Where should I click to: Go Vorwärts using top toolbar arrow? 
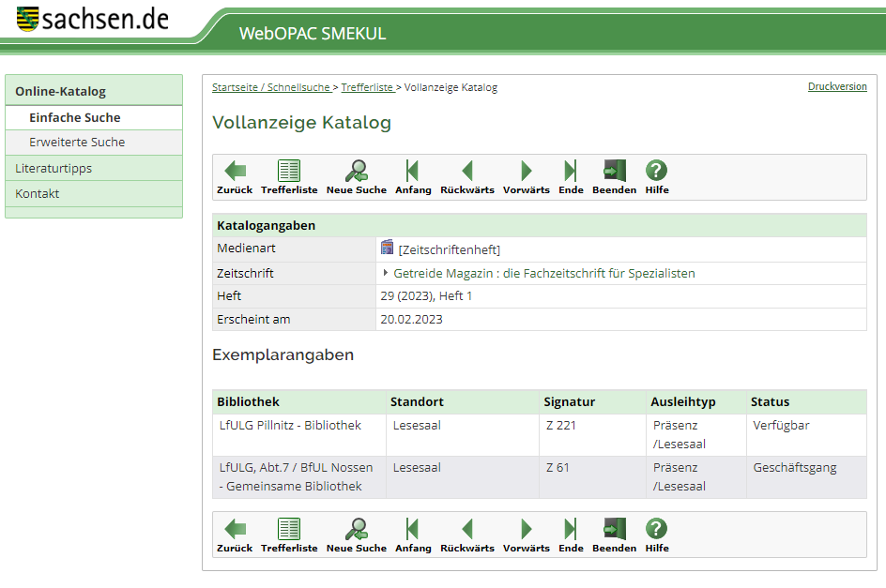pyautogui.click(x=526, y=171)
